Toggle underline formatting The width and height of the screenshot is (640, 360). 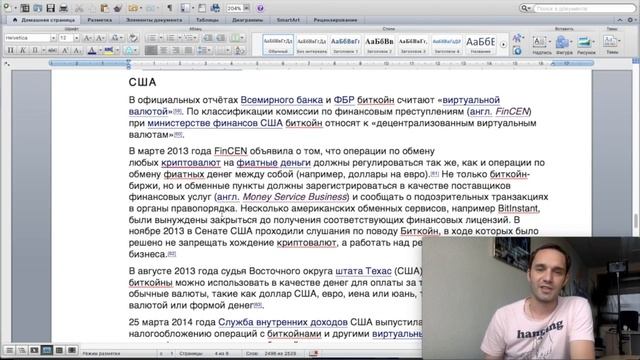pyautogui.click(x=35, y=50)
